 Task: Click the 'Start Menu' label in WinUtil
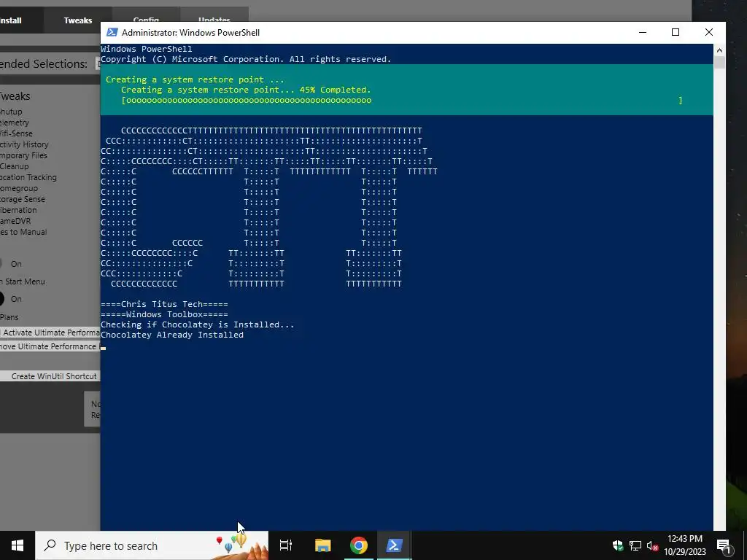[25, 281]
